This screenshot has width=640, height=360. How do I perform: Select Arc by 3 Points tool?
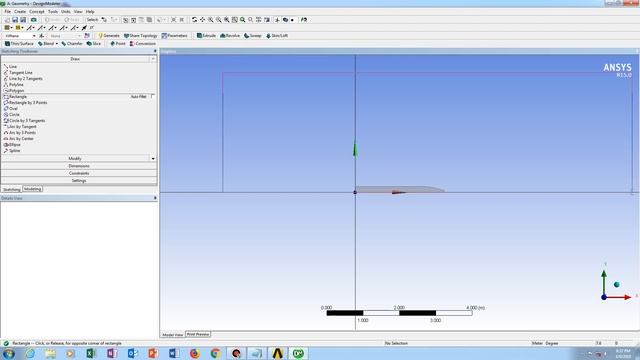(20, 133)
